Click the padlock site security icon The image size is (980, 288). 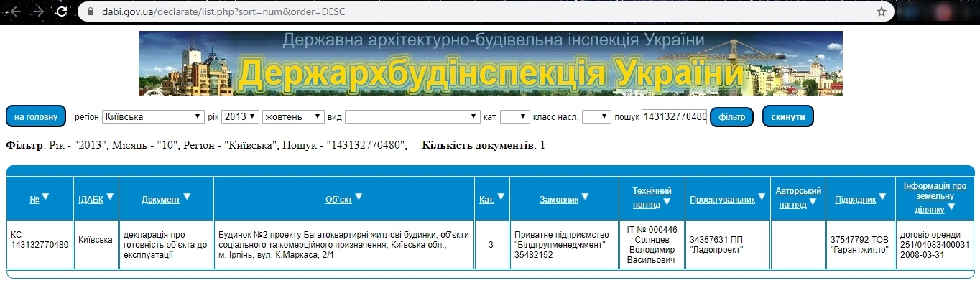(x=90, y=12)
